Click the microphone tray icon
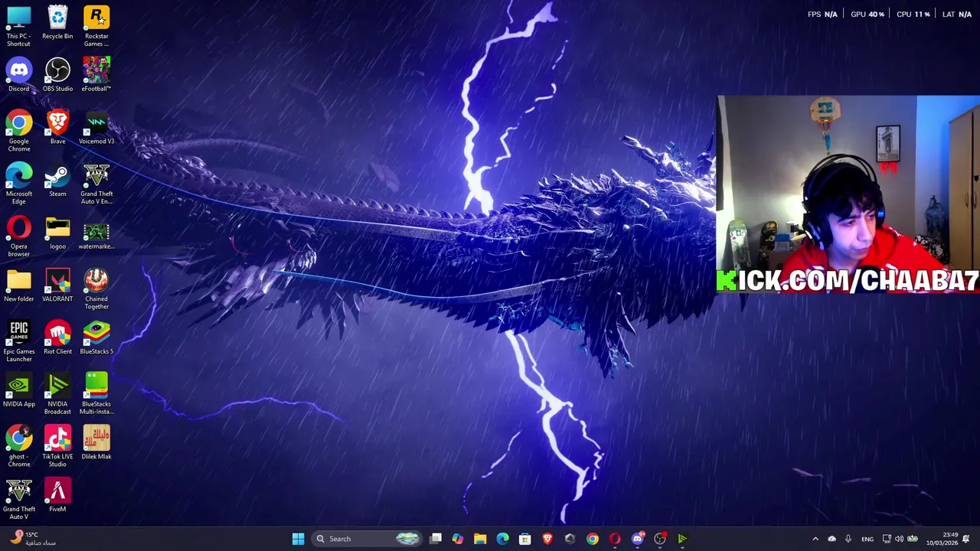 pyautogui.click(x=848, y=539)
